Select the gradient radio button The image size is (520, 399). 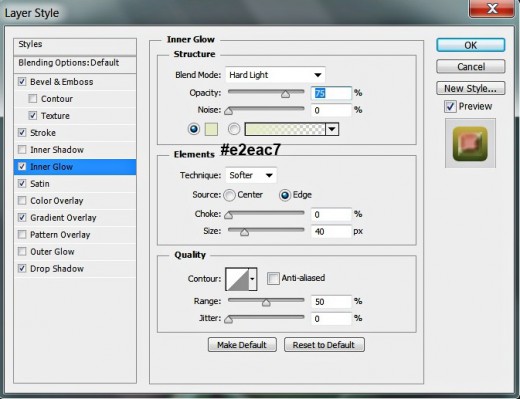234,129
